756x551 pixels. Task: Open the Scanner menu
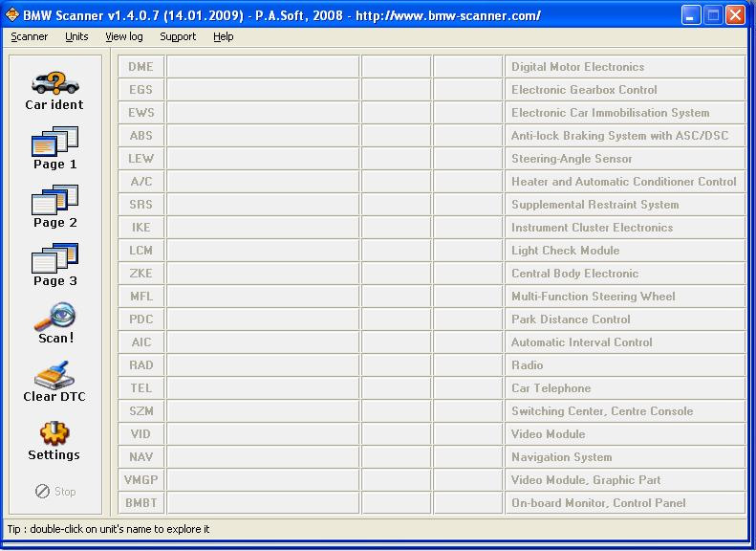29,36
